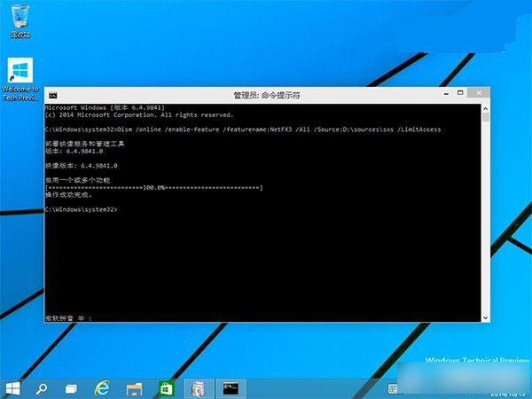Open the Recycle Bin desktop icon
The height and width of the screenshot is (399, 532).
[20, 20]
